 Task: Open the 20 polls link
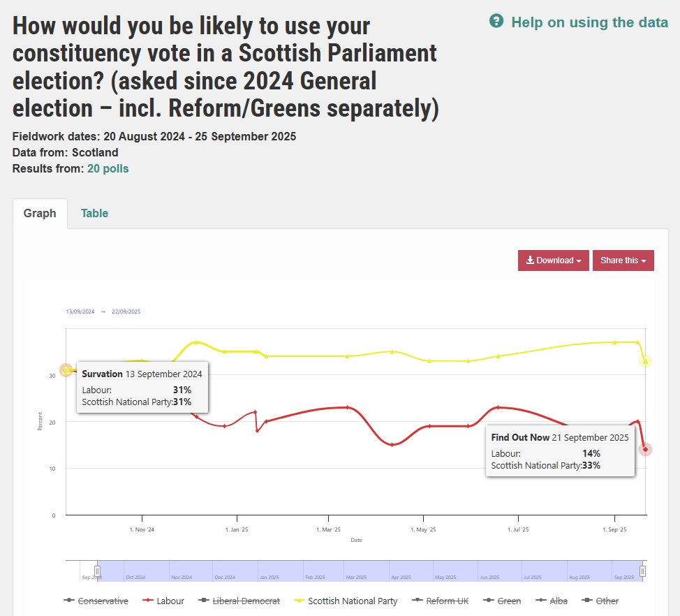click(x=108, y=168)
